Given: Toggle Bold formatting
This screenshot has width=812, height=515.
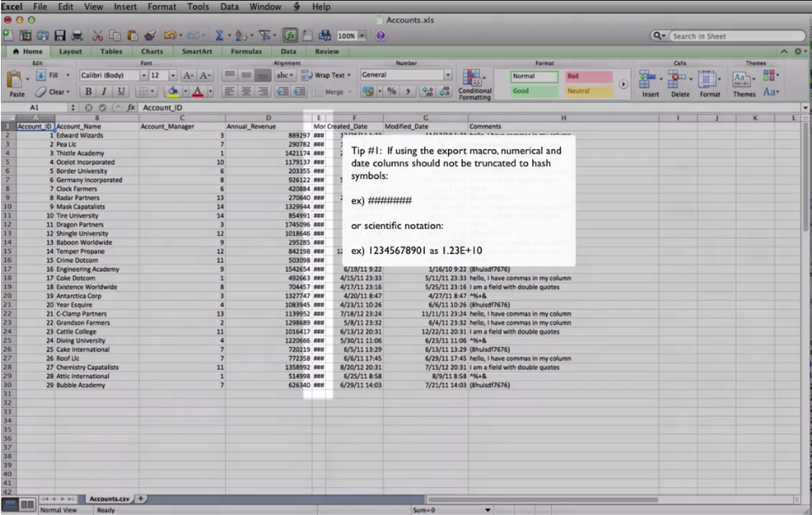Looking at the screenshot, I should 89,92.
